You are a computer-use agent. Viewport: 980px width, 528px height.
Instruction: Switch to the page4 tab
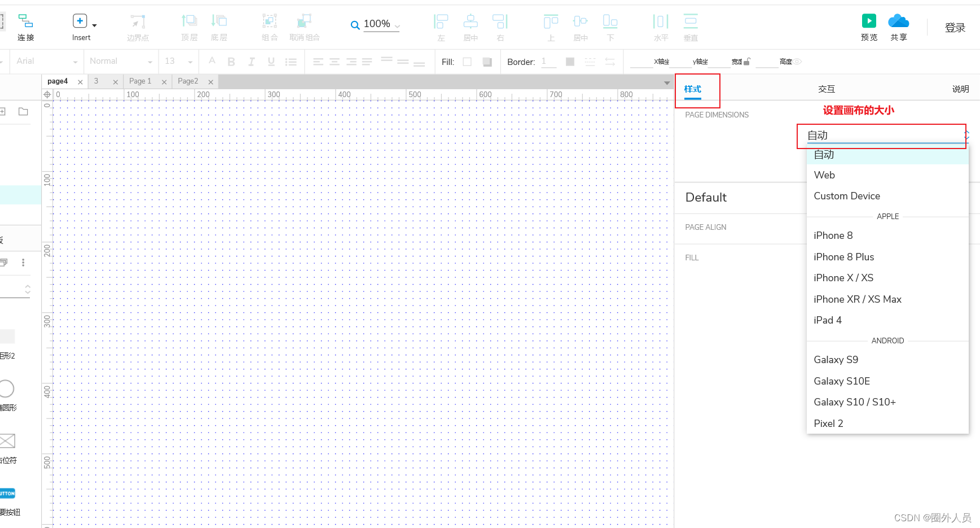tap(58, 81)
